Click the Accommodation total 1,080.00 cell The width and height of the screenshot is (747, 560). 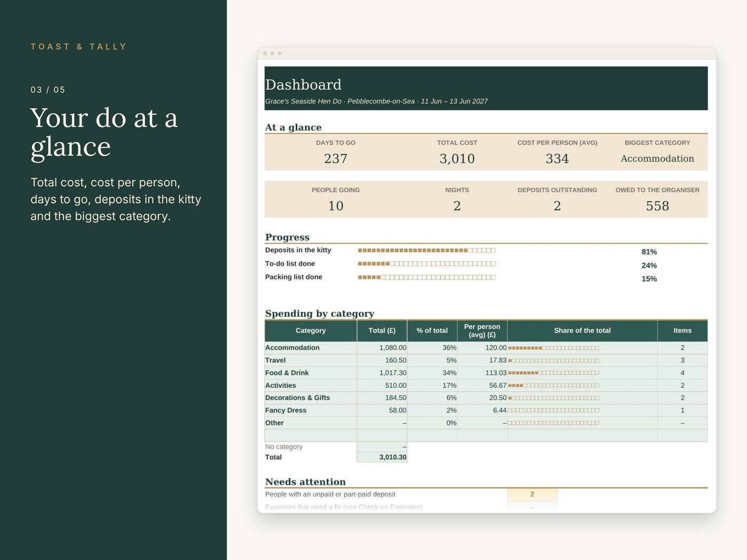pyautogui.click(x=382, y=348)
